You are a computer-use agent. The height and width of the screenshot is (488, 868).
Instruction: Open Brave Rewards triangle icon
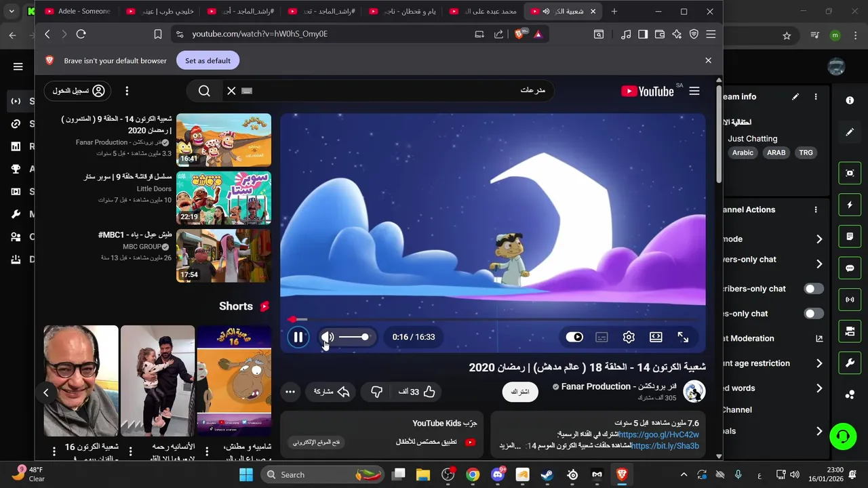(x=538, y=34)
